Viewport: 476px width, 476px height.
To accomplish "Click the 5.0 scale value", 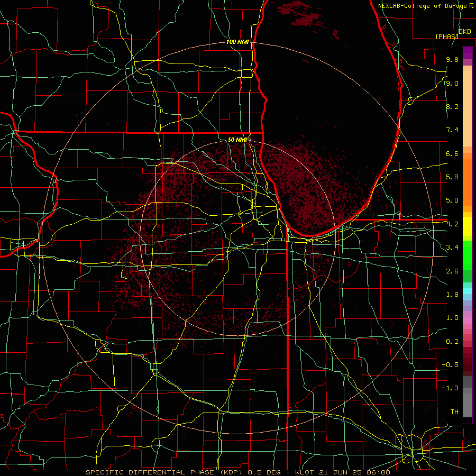I will point(452,200).
